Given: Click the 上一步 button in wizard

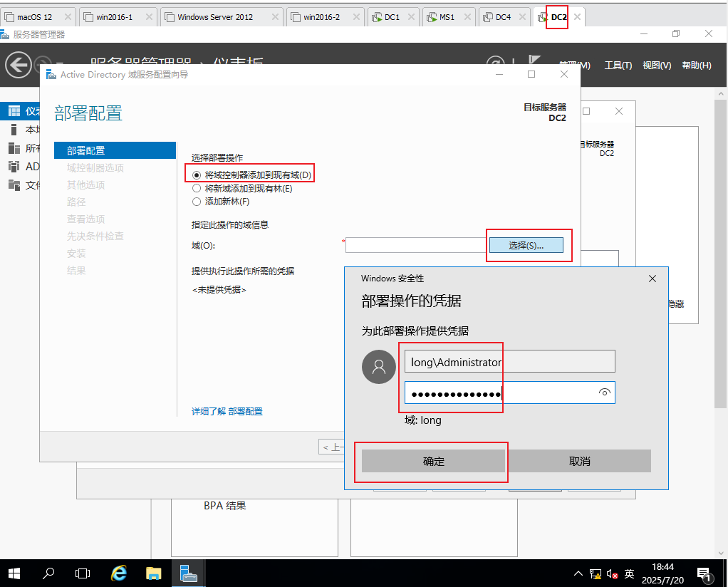Looking at the screenshot, I should [333, 447].
